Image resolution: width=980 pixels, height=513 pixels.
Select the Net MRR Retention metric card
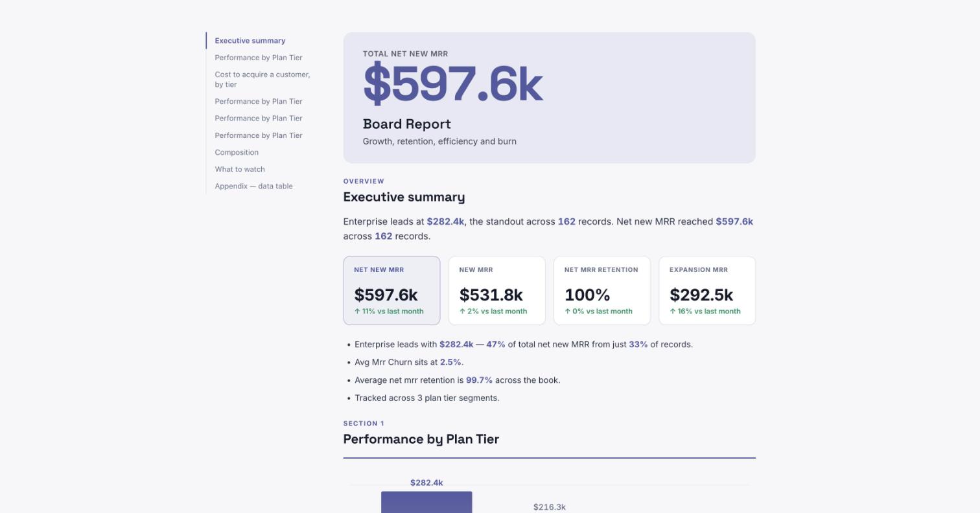(x=601, y=291)
